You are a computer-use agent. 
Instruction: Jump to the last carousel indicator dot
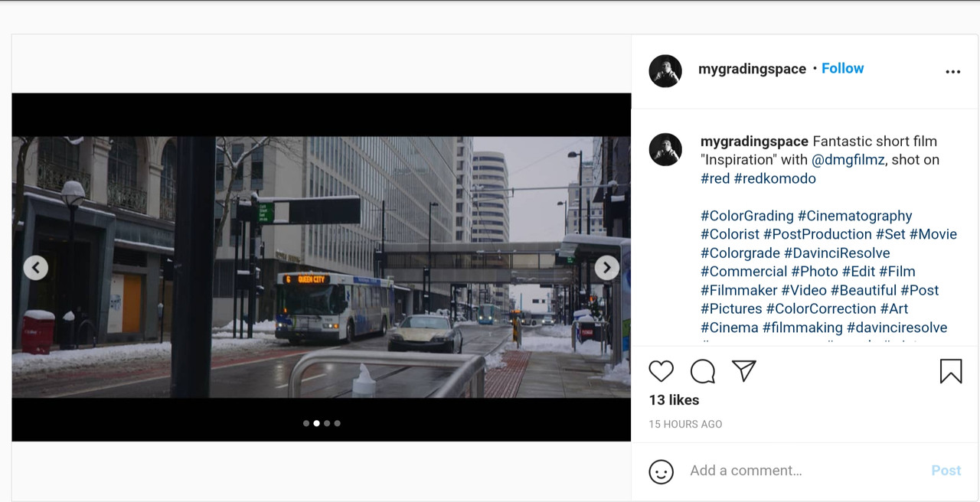pos(337,423)
